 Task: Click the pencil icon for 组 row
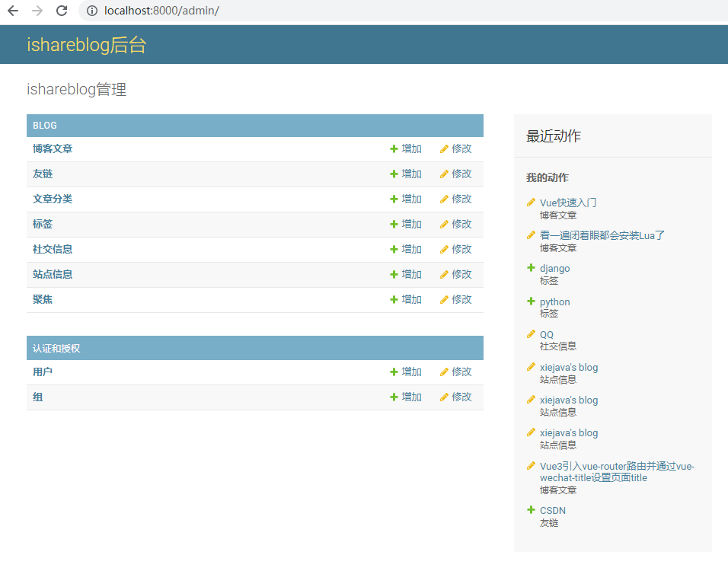[444, 397]
